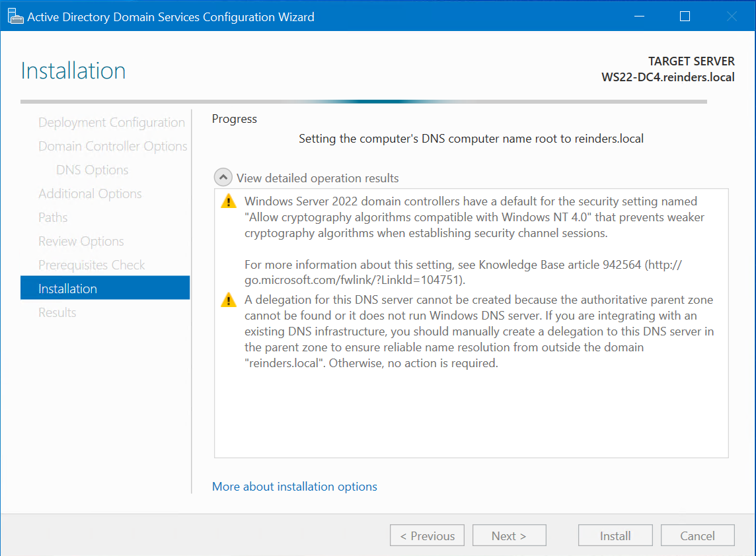
Task: Click "Deployment Configuration" in the sidebar
Action: click(111, 122)
